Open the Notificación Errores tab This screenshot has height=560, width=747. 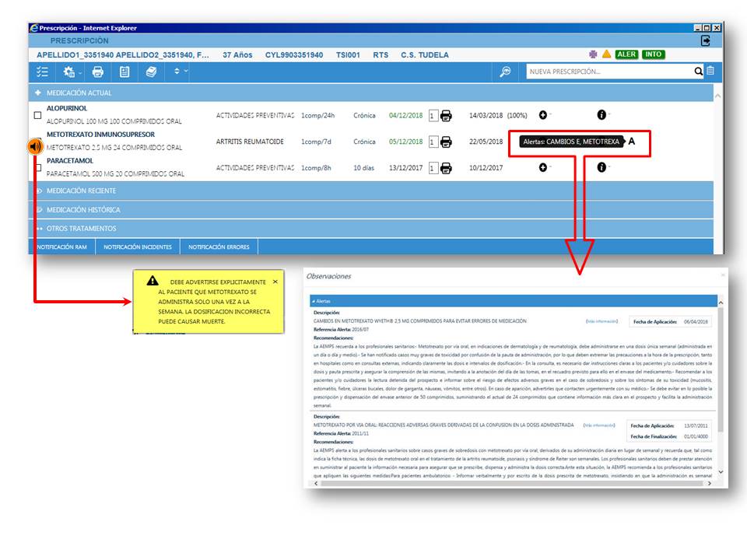pyautogui.click(x=219, y=247)
